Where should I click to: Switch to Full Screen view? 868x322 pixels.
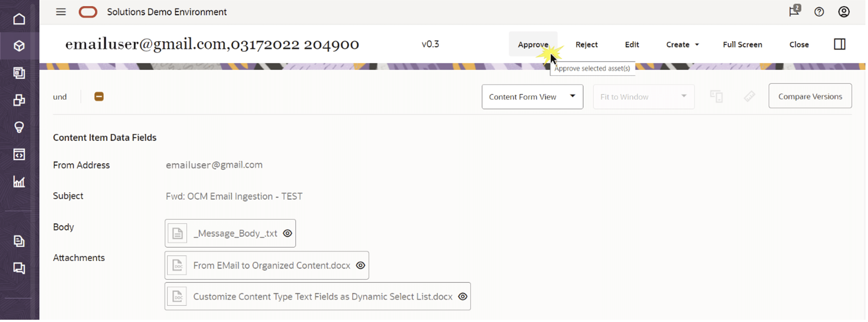(x=742, y=45)
